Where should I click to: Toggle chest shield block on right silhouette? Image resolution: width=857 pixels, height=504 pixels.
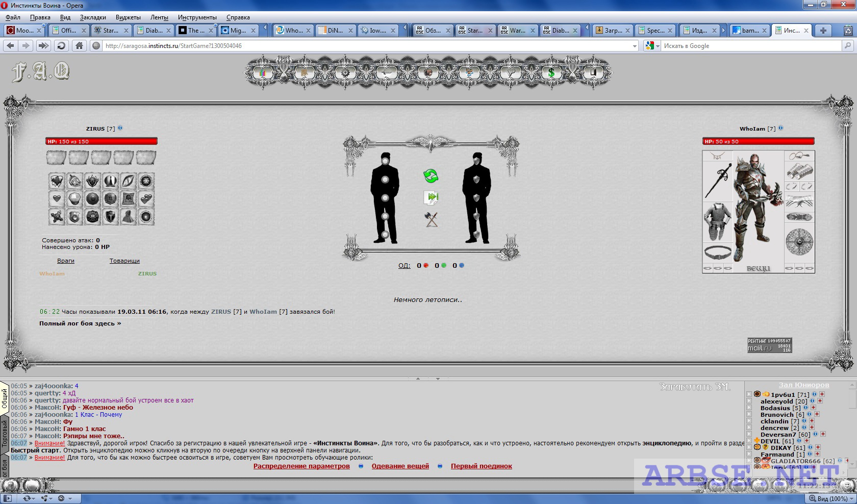point(476,180)
